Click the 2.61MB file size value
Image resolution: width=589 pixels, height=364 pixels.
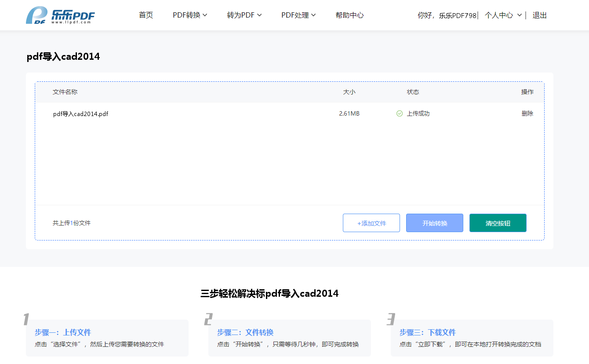(x=349, y=113)
